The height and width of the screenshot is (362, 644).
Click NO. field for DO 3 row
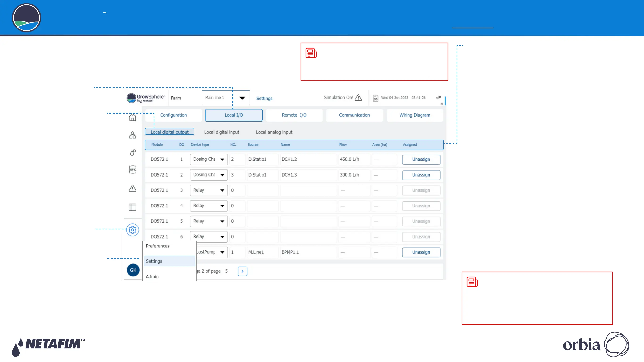(x=237, y=190)
